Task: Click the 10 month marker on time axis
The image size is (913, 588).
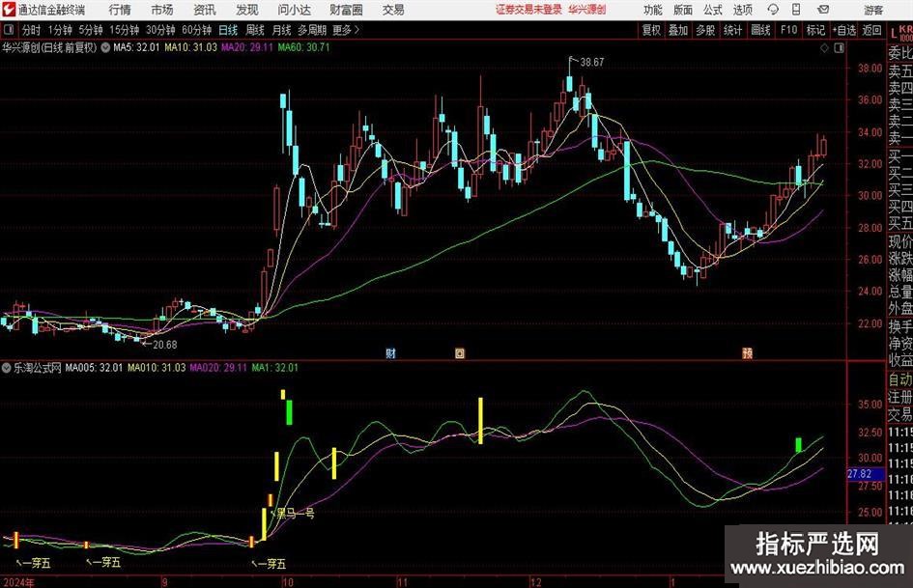Action: pos(287,581)
